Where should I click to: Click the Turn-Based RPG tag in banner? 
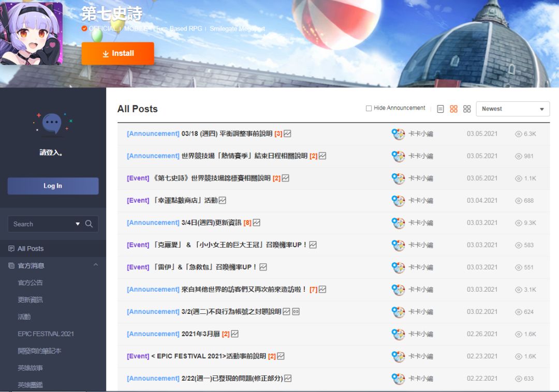tap(178, 28)
